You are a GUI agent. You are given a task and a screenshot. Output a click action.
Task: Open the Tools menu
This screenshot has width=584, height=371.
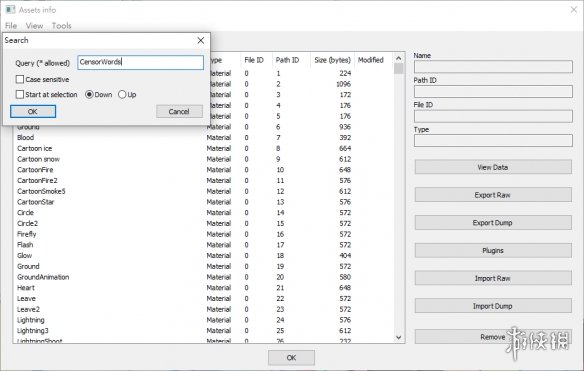pyautogui.click(x=61, y=26)
